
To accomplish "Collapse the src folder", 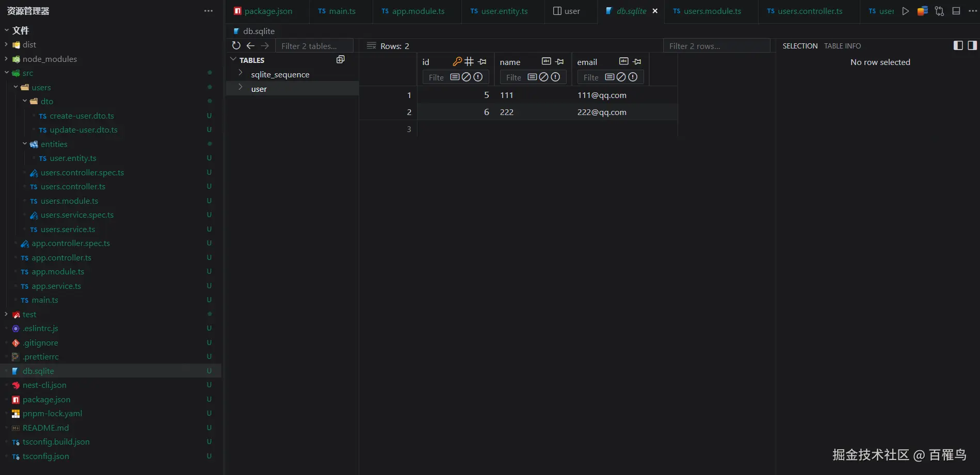I will coord(6,73).
